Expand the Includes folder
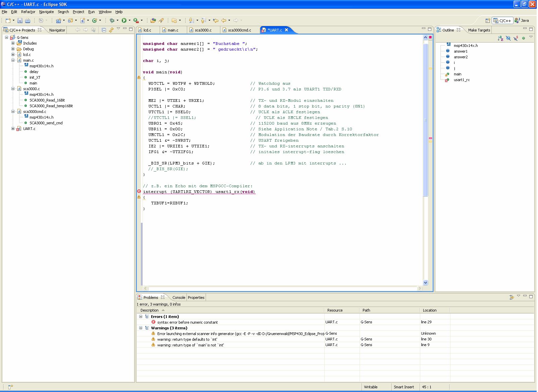The width and height of the screenshot is (538, 392). click(13, 43)
